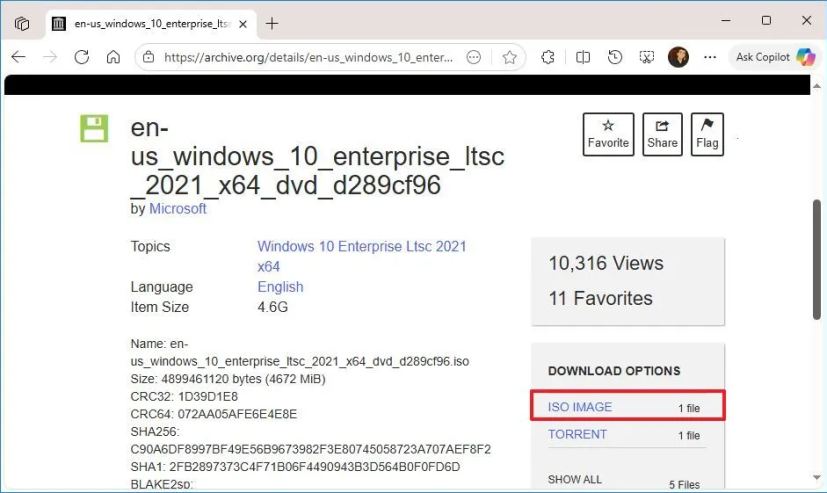Open the Microsoft author link
Image resolution: width=827 pixels, height=493 pixels.
[178, 209]
